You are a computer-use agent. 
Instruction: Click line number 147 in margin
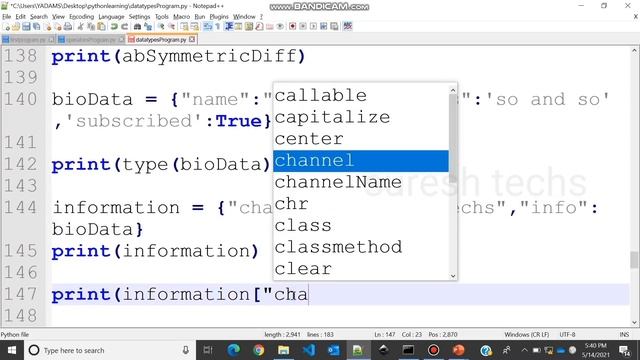20,294
